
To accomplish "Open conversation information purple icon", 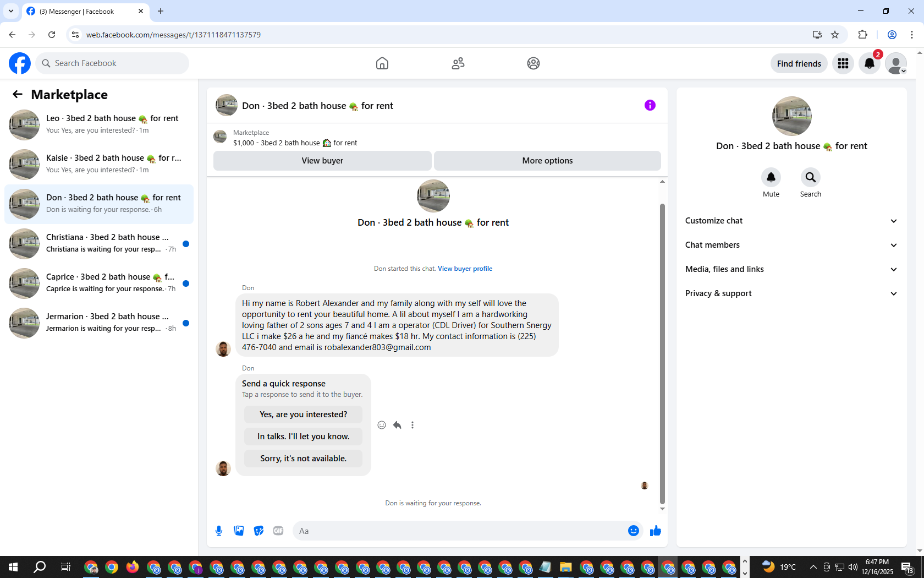I will click(650, 105).
